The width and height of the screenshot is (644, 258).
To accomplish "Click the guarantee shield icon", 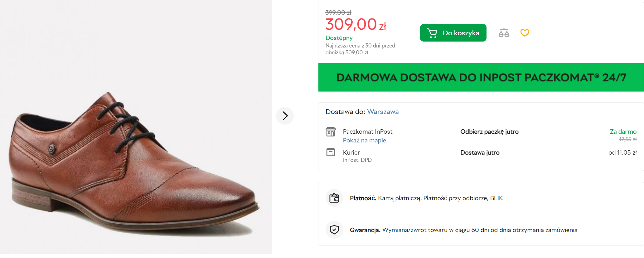I will click(x=334, y=230).
